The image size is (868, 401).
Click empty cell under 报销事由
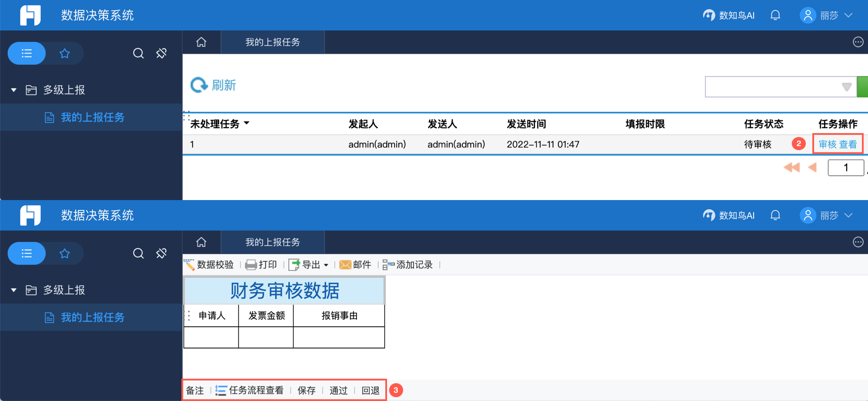(339, 338)
